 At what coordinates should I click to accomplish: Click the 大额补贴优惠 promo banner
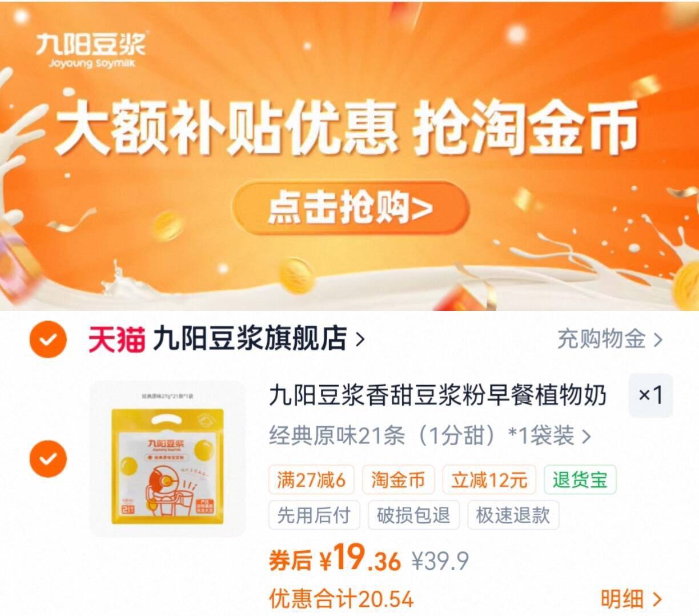[x=349, y=155]
